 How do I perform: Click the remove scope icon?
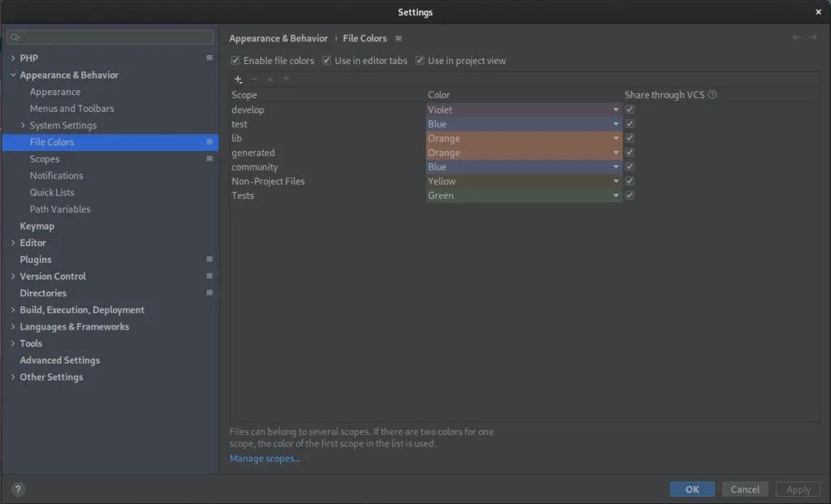(253, 80)
